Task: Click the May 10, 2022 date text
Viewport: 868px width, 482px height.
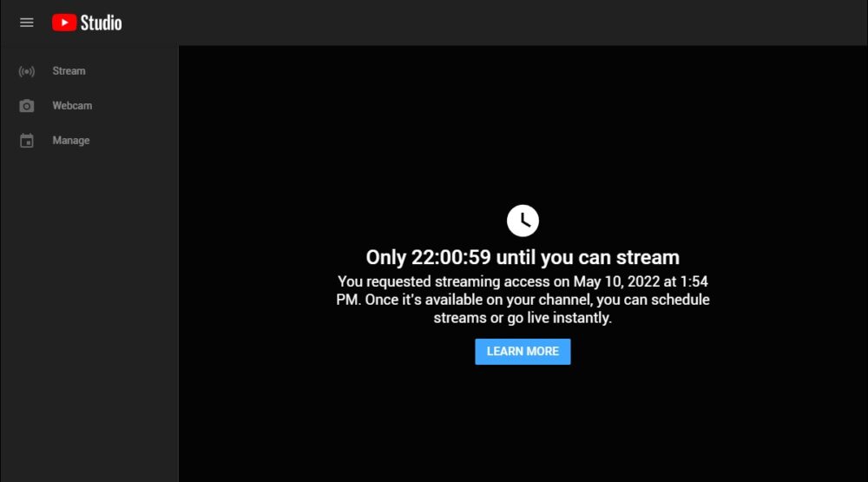Action: pyautogui.click(x=616, y=282)
